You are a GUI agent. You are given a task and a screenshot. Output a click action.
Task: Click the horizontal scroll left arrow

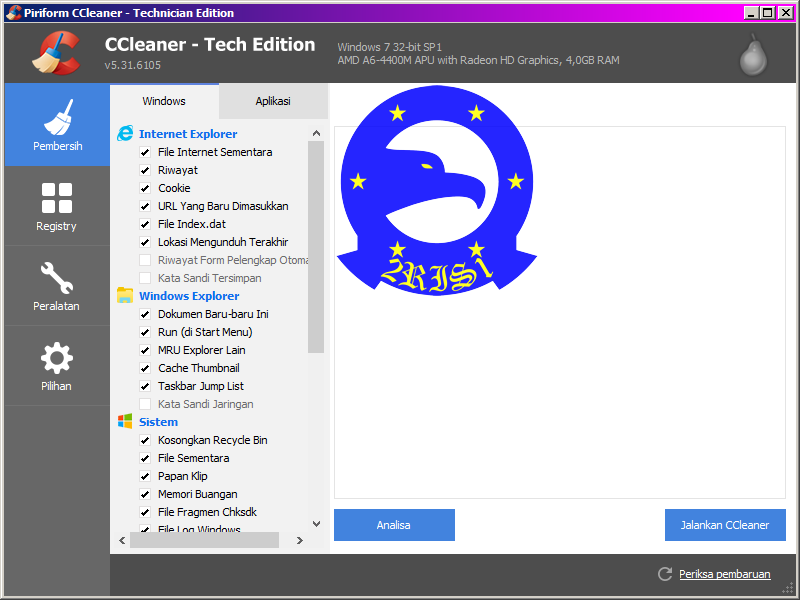(x=122, y=540)
